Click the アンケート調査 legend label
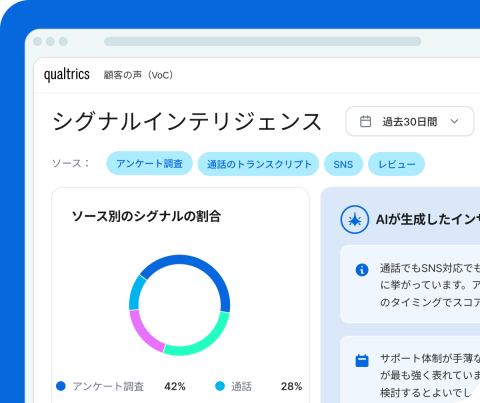The image size is (480, 403). pos(108,386)
